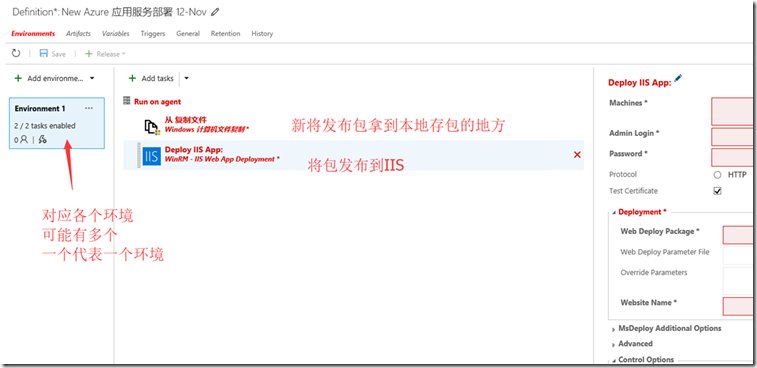Click into the Admin Login field
The width and height of the screenshot is (757, 368).
click(x=731, y=137)
